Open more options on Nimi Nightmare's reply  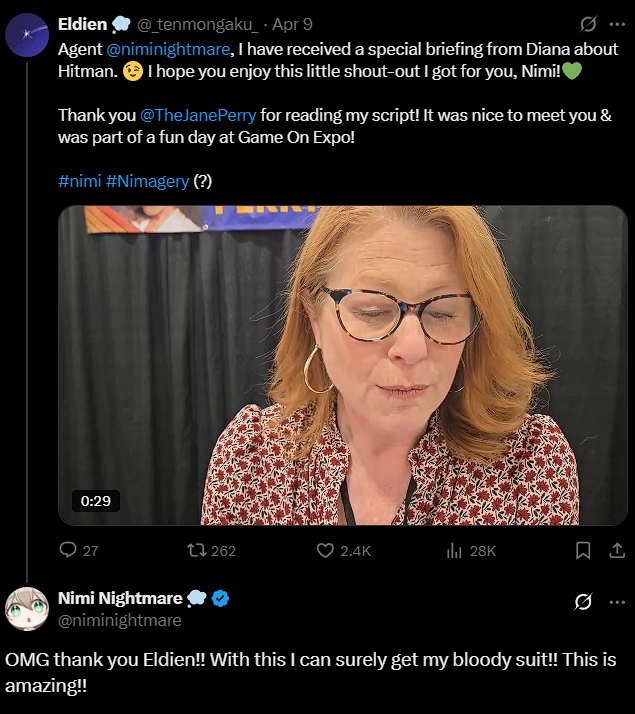click(x=617, y=601)
